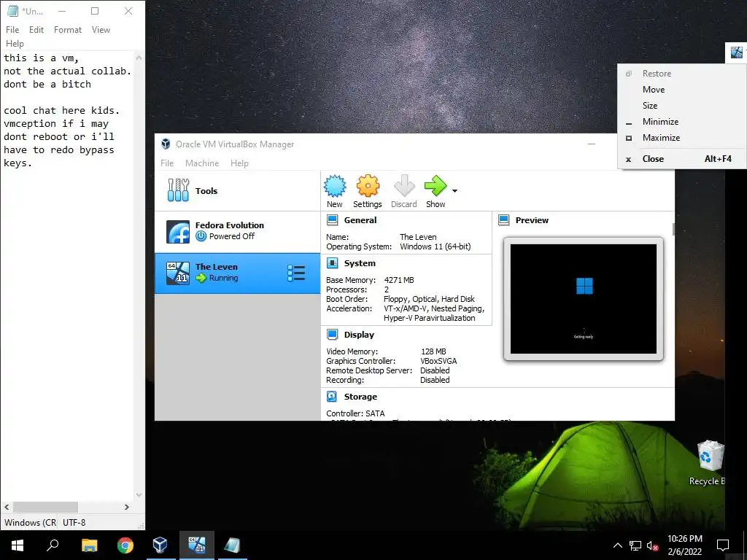747x560 pixels.
Task: Open Notepad Edit menu
Action: 36,29
